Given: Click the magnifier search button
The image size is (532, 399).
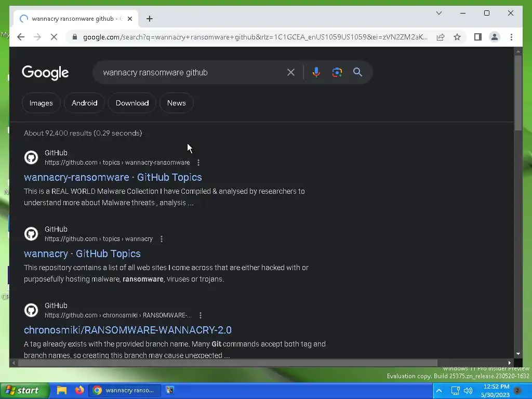Looking at the screenshot, I should pos(357,72).
